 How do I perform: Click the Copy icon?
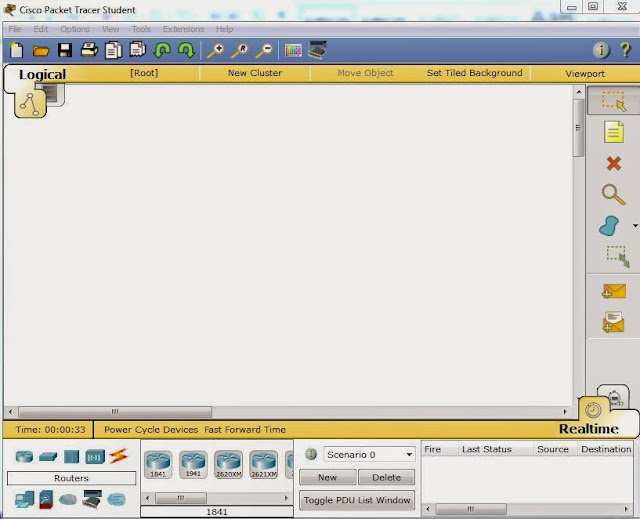113,50
